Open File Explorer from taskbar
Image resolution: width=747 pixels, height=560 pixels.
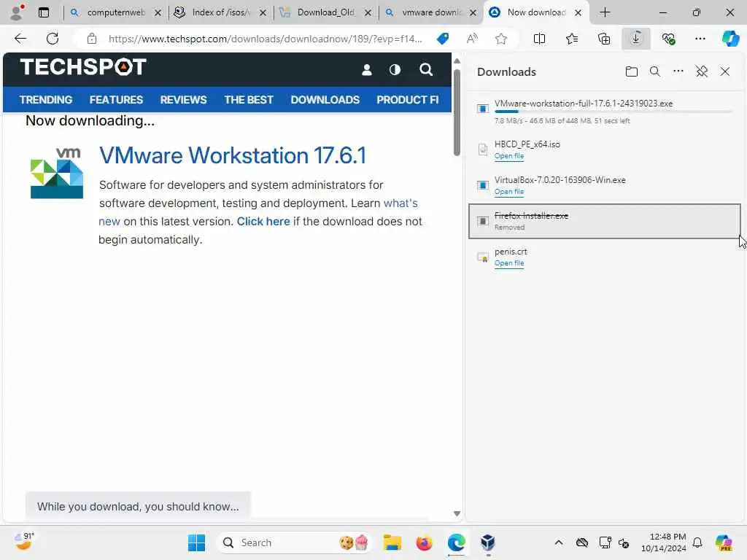tap(392, 542)
